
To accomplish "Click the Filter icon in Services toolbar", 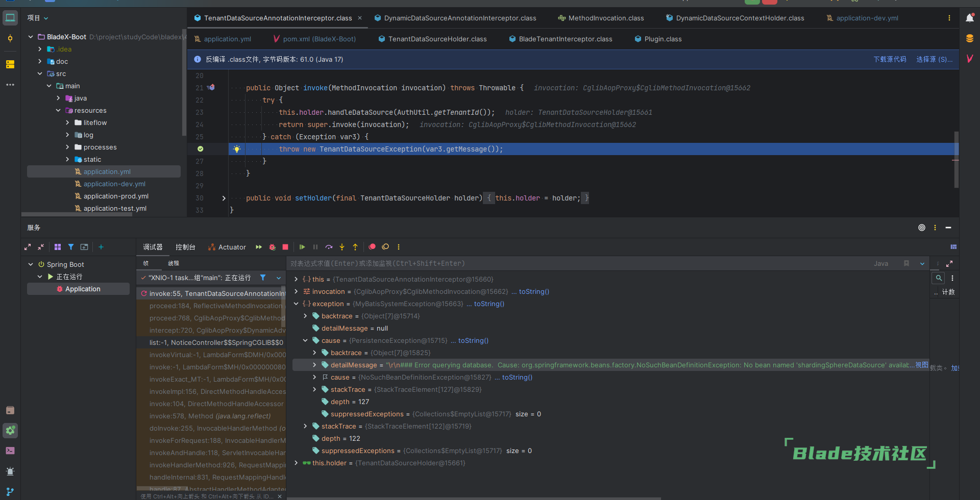I will coord(71,247).
